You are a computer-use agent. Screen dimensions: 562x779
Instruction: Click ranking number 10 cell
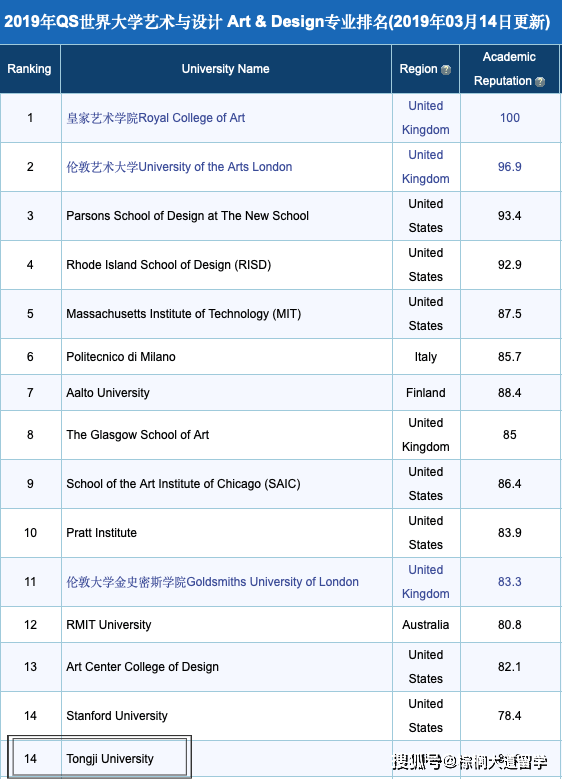30,533
